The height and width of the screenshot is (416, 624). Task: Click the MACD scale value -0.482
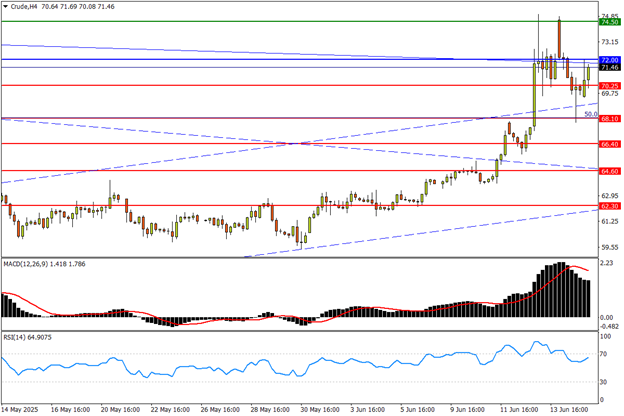[x=610, y=326]
